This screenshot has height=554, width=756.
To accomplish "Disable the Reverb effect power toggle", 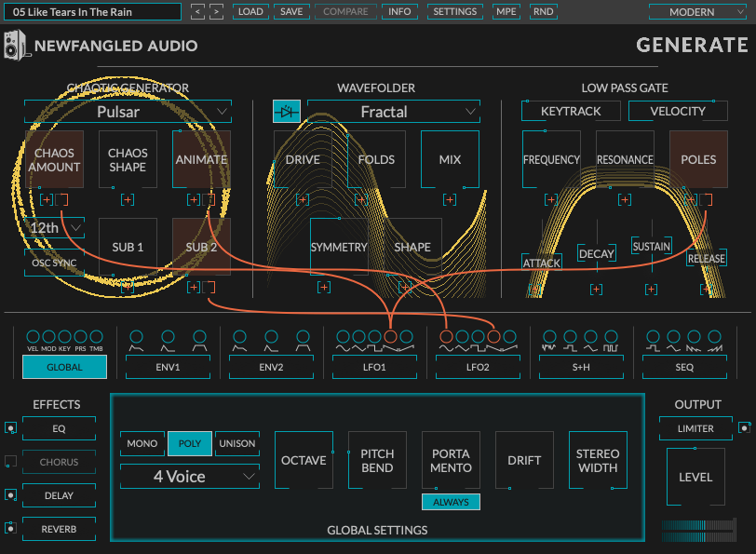I will [x=10, y=529].
